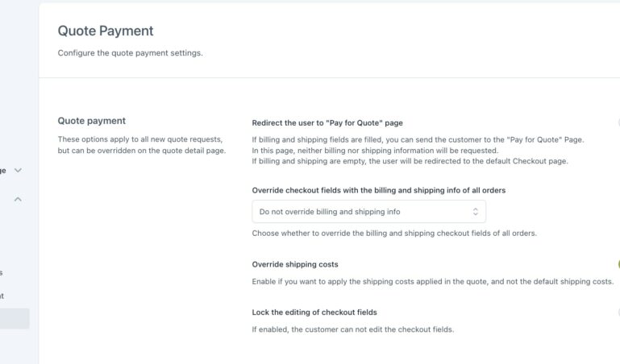620x364 pixels.
Task: Expand the sidebar item with the down chevron
Action: click(18, 170)
